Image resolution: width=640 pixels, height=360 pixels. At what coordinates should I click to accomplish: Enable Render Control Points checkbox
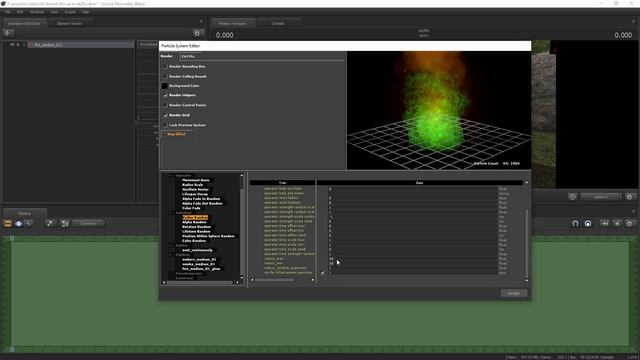(165, 105)
